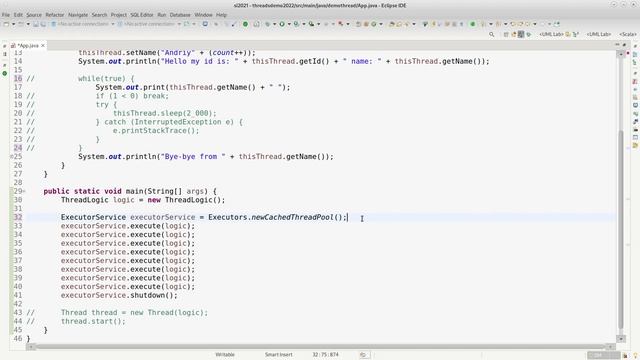Click the top icon in left trim bar
The image size is (640, 360).
point(4,46)
